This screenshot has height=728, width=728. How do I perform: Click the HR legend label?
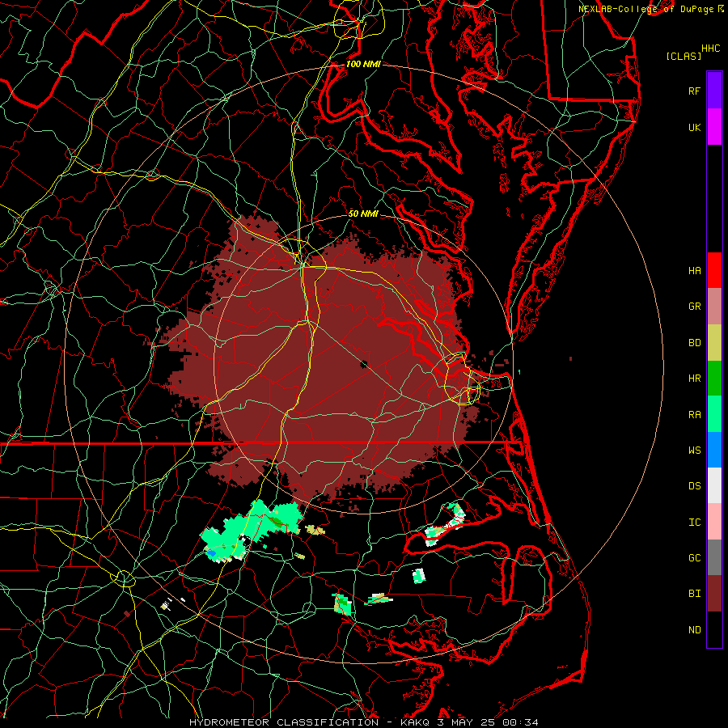point(694,379)
